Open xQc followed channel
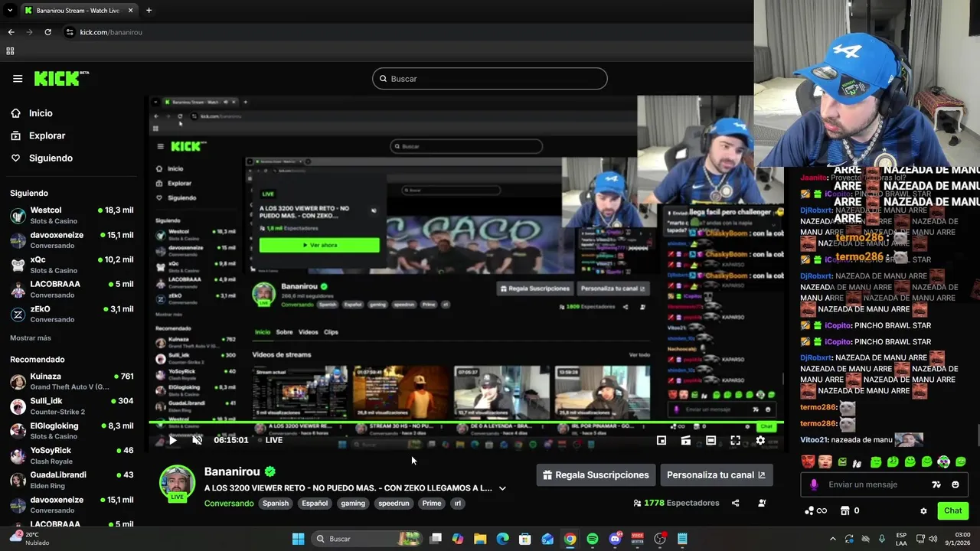This screenshot has width=980, height=551. 72,265
